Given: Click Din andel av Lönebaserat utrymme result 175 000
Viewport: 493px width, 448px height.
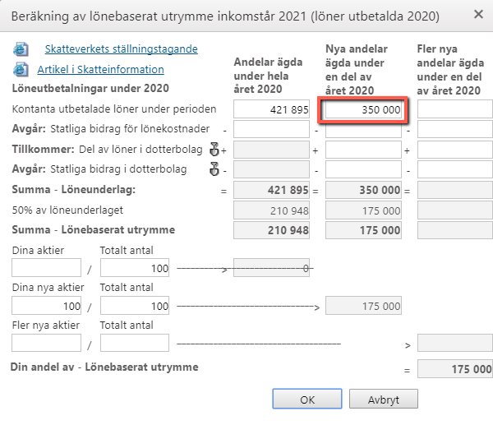Looking at the screenshot, I should (x=455, y=369).
